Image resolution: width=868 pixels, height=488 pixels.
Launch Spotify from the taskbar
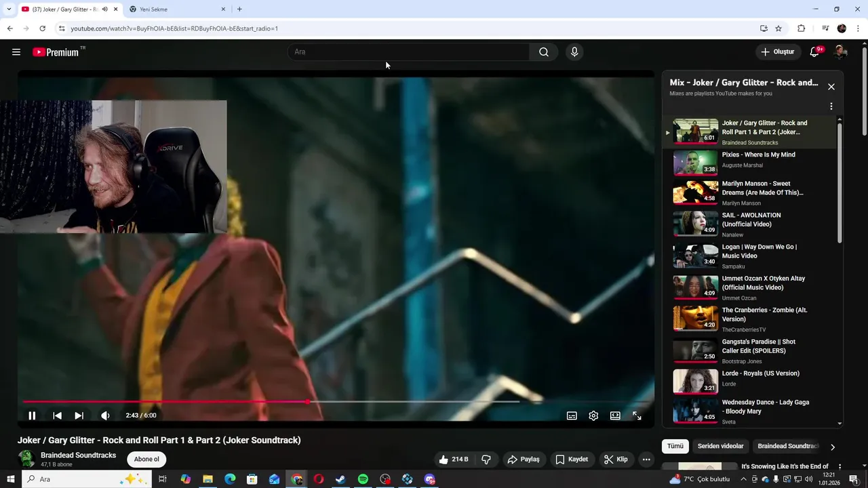point(363,479)
